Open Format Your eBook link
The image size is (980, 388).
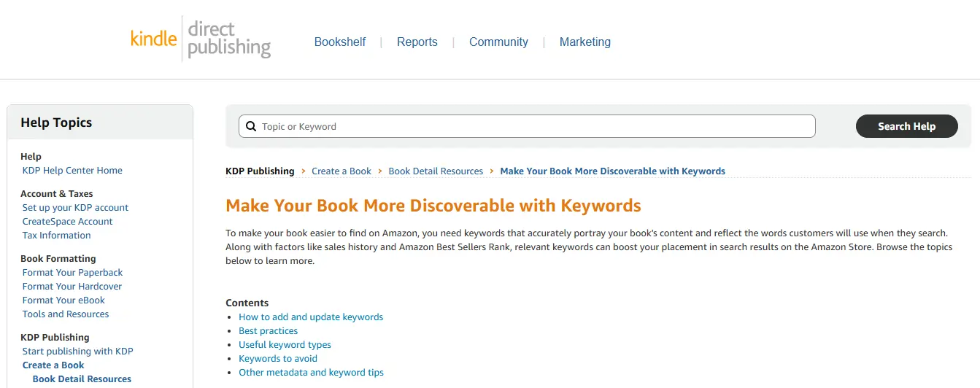[x=63, y=300]
